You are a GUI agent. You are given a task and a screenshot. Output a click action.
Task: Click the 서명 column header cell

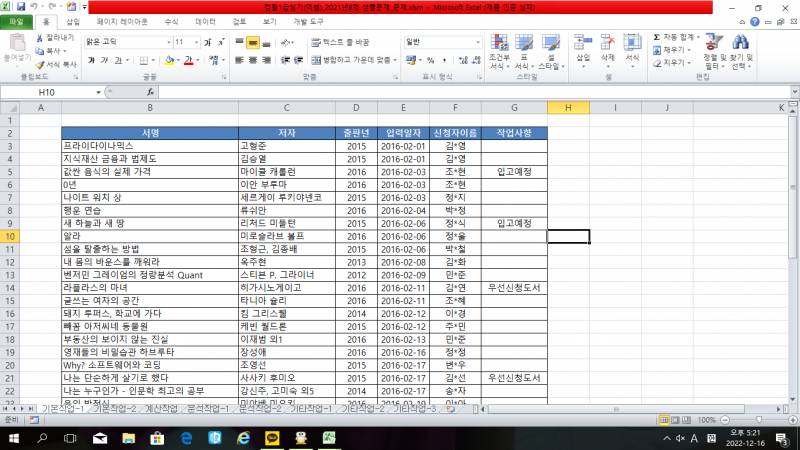coord(150,132)
